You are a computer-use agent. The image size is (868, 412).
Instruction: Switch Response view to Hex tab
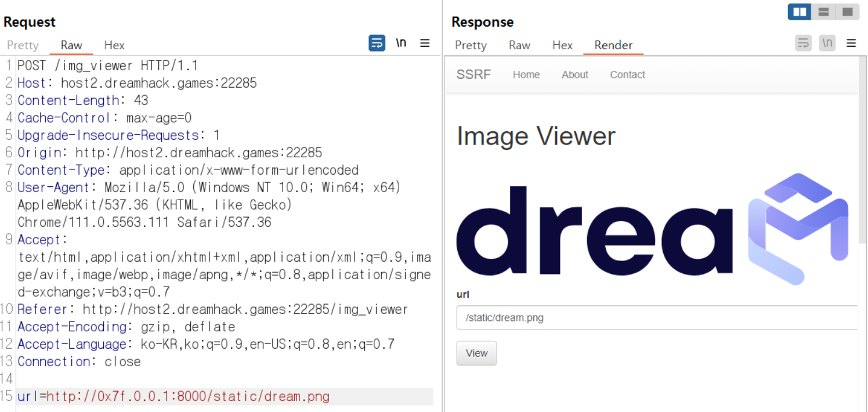562,45
